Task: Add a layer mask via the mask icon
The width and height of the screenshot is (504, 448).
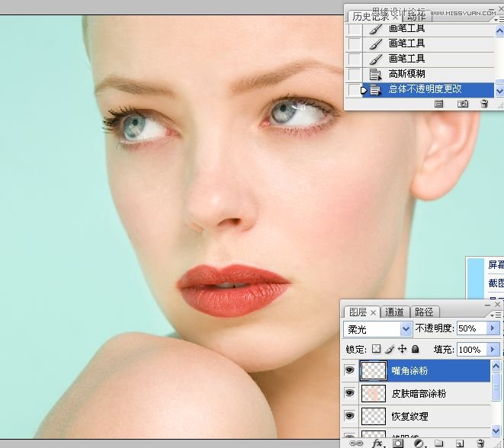Action: pyautogui.click(x=398, y=443)
